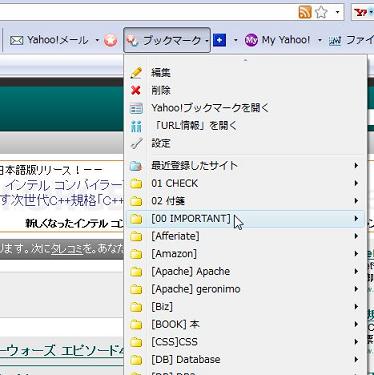Screen dimensions: 374x375
Task: Click the Yahoo!メール envelope icon
Action: point(16,41)
